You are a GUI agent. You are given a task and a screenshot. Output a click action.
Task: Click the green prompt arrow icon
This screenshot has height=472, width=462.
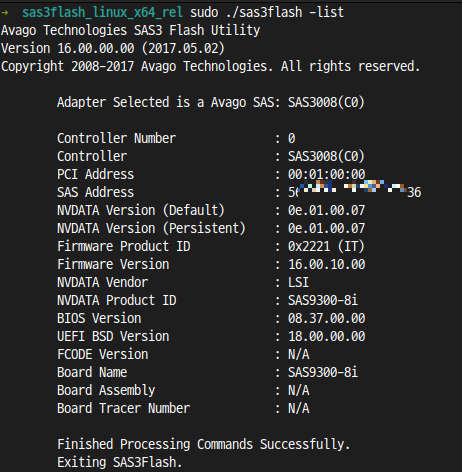5,13
